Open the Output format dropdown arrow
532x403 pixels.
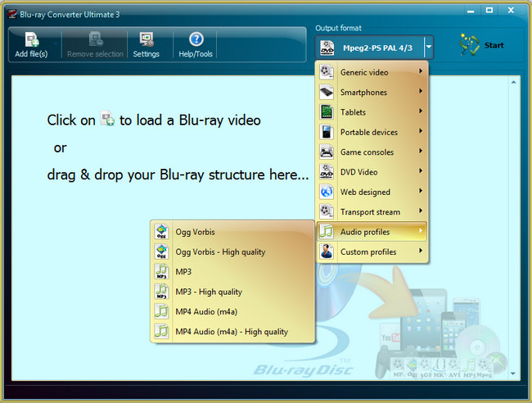429,48
